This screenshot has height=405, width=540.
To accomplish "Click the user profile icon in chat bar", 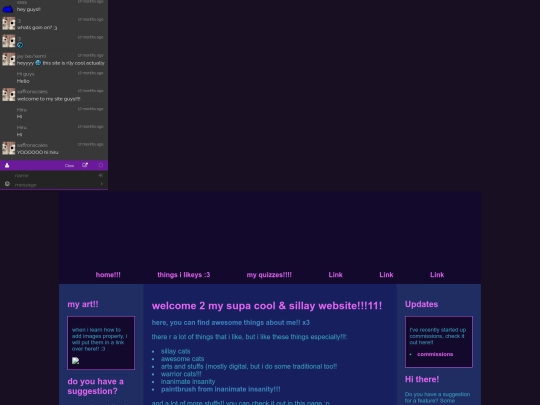I will (x=7, y=165).
